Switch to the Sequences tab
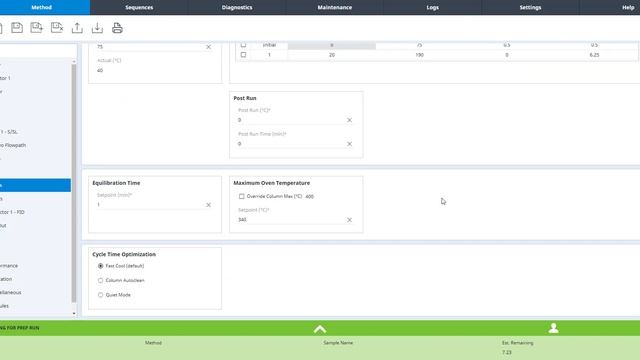 coord(139,7)
